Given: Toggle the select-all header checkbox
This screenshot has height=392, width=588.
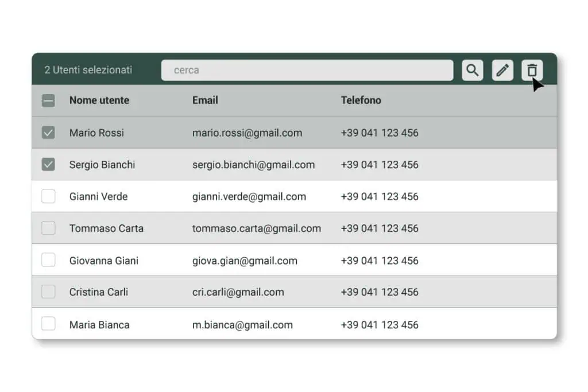Looking at the screenshot, I should coord(49,100).
